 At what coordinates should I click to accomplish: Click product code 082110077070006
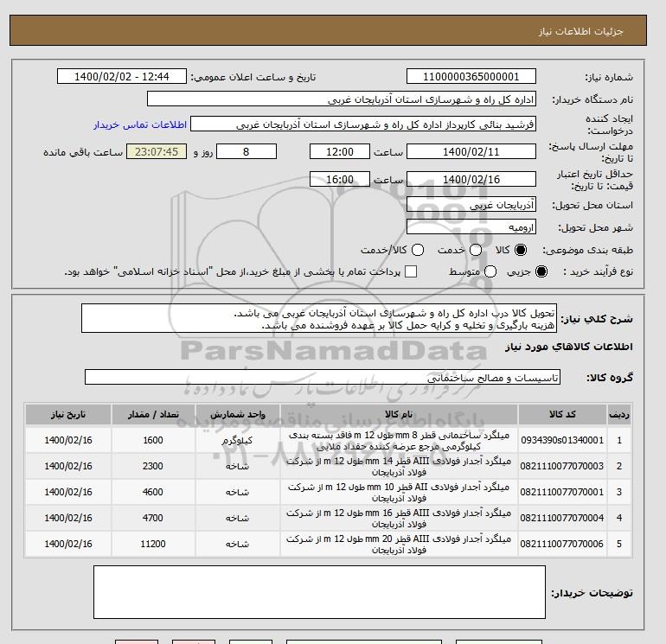[x=562, y=544]
